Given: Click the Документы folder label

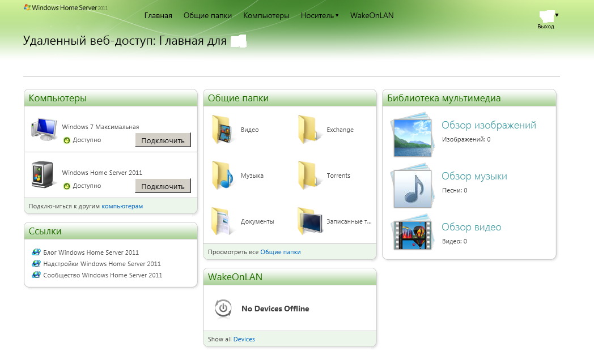Looking at the screenshot, I should click(257, 221).
